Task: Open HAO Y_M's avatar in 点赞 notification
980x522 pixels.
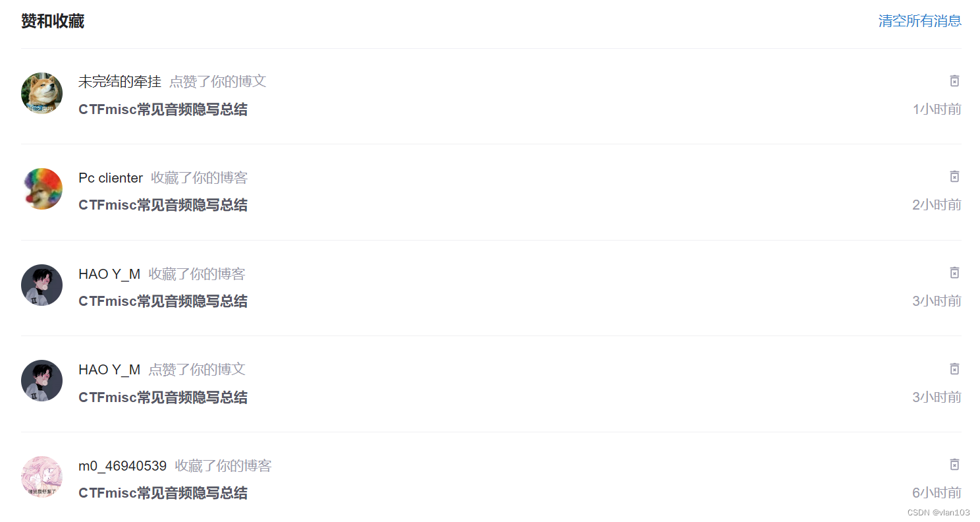Action: pyautogui.click(x=42, y=381)
